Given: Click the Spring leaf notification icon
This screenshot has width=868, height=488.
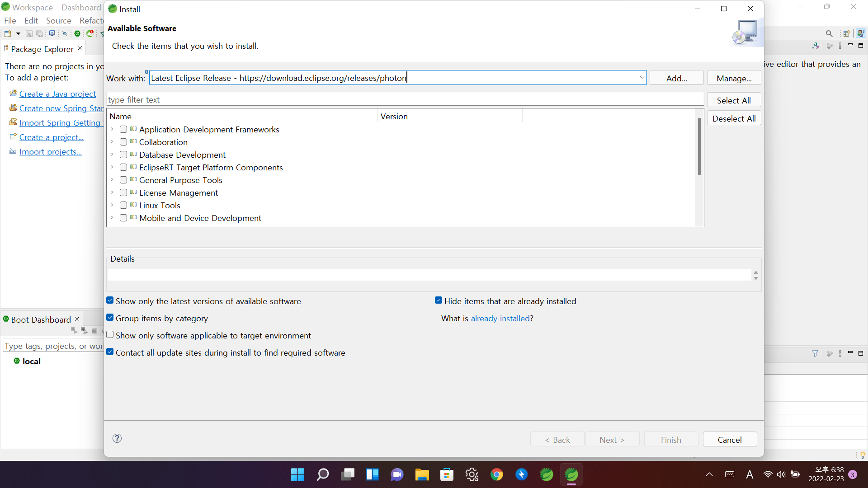Looking at the screenshot, I should (x=90, y=33).
